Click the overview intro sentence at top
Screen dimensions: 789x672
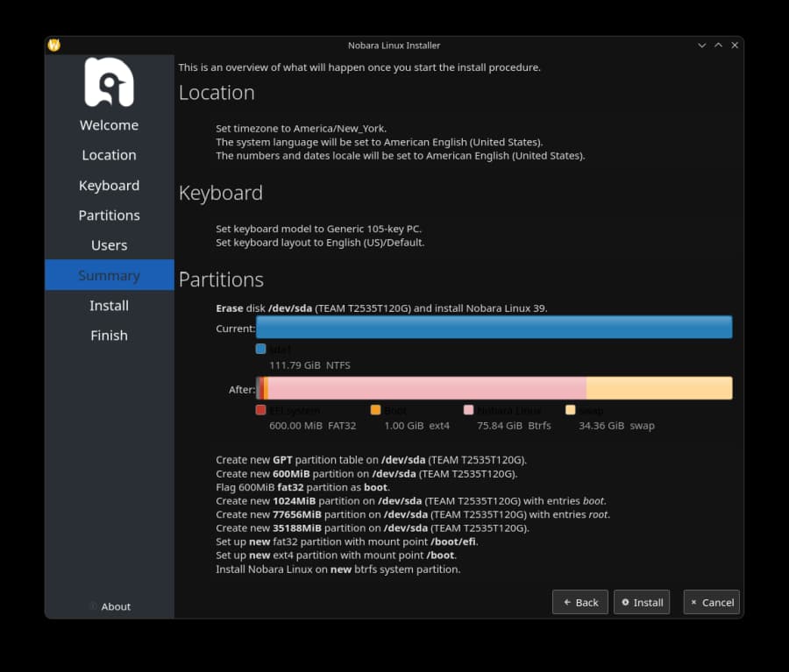point(359,67)
